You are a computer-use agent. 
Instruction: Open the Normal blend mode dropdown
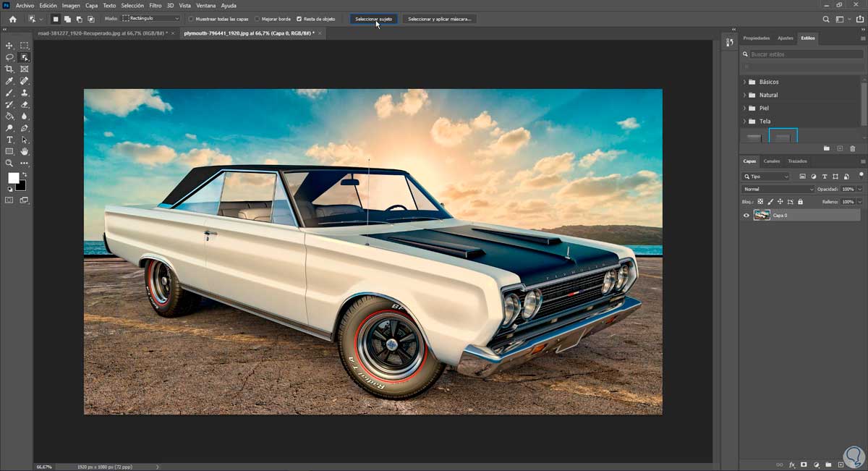pos(778,190)
